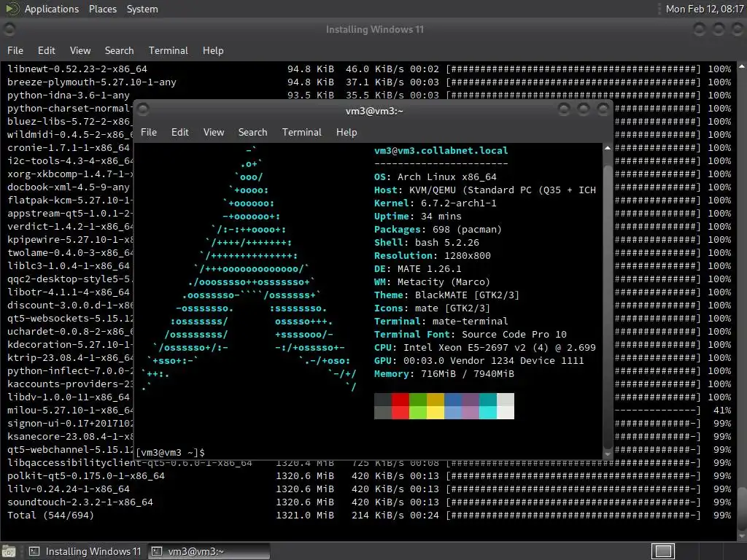Open Terminal menu in Installing Windows 11 window
The height and width of the screenshot is (560, 747).
(169, 50)
